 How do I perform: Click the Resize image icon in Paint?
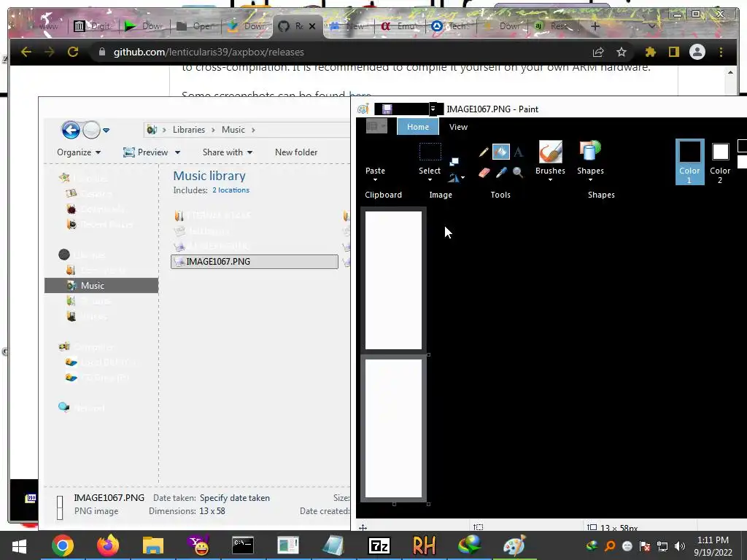(454, 162)
